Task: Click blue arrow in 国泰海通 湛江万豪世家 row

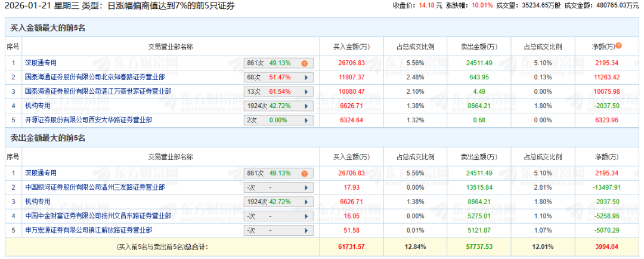Action: [306, 91]
